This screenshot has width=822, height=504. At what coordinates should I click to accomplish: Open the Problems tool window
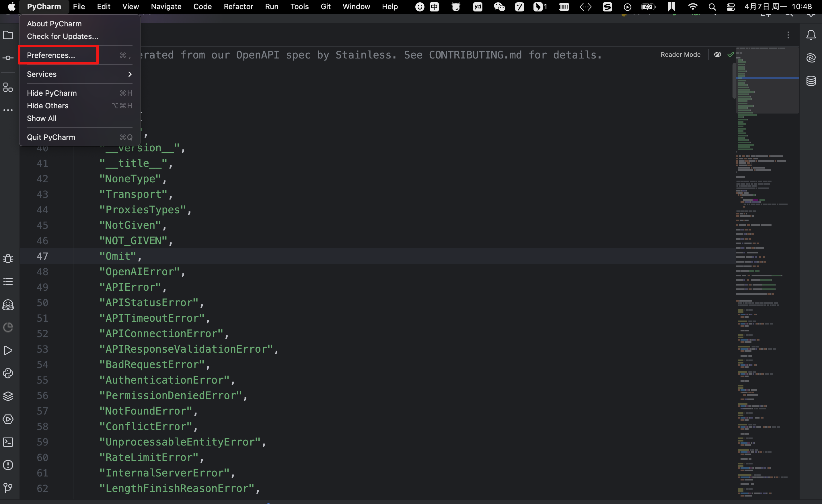8,465
